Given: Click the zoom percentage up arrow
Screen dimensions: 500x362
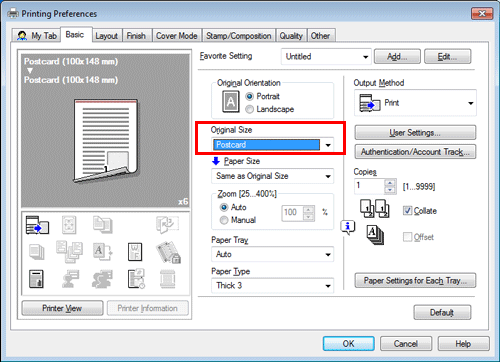Looking at the screenshot, I should [x=309, y=210].
